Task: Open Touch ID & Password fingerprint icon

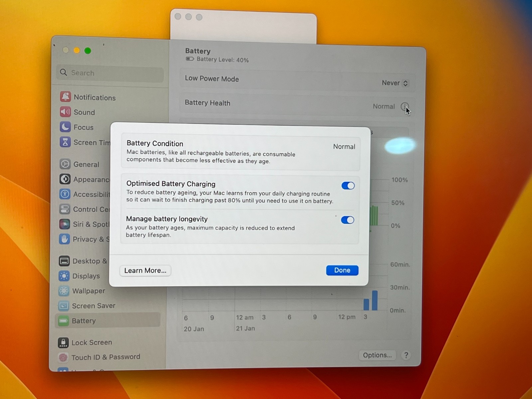Action: (63, 357)
